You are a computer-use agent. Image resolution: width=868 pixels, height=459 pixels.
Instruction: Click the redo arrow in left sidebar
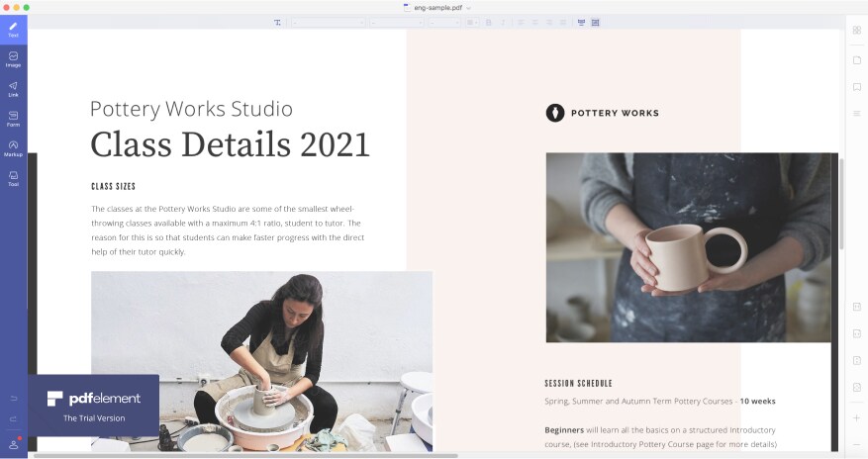click(x=14, y=418)
